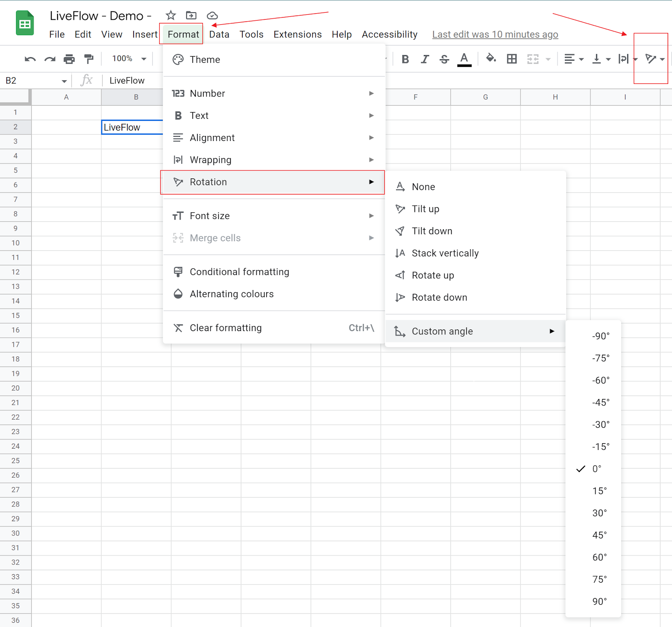Click Clear formatting menu entry
Image resolution: width=672 pixels, height=627 pixels.
point(226,328)
